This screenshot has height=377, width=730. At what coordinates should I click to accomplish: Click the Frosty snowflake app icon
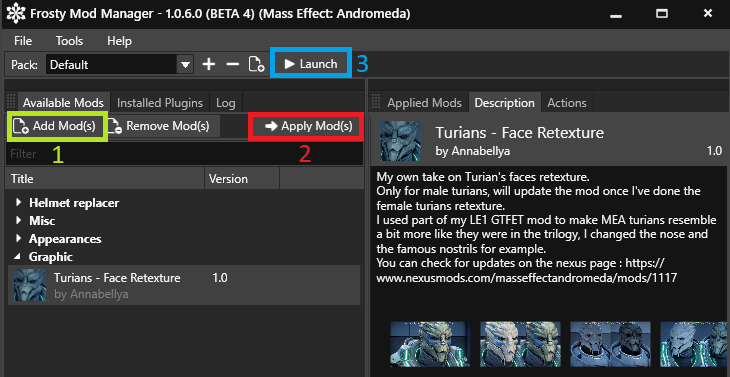pyautogui.click(x=16, y=13)
